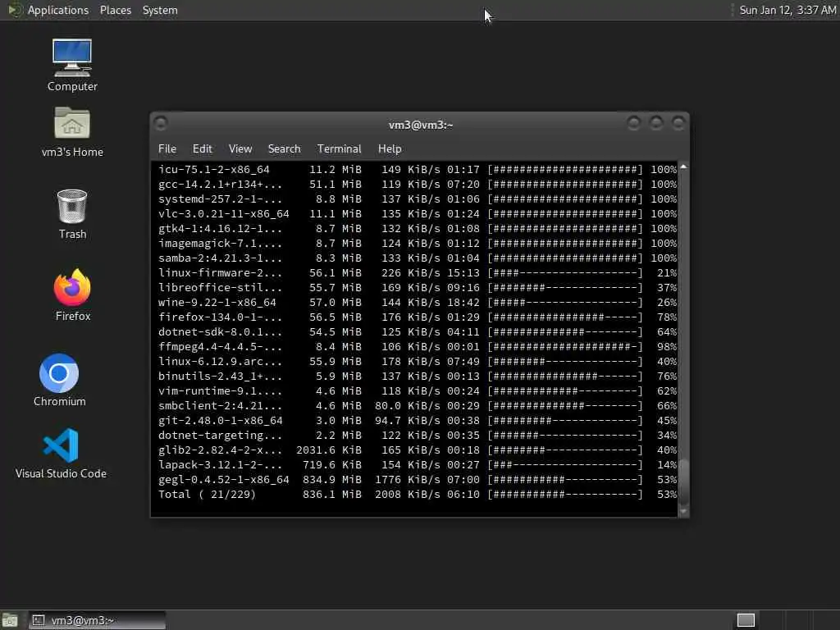The image size is (840, 630).
Task: Click the text ffmpeg4.4-4.4.5-...
Action: 220,347
